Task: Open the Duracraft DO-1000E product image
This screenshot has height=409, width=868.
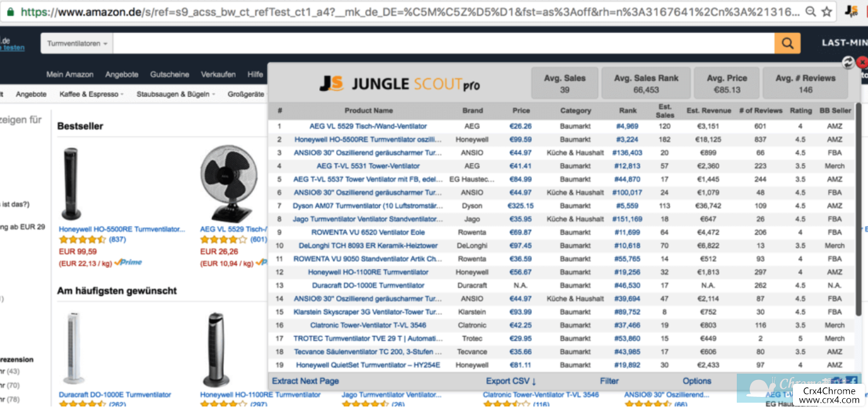Action: click(73, 348)
